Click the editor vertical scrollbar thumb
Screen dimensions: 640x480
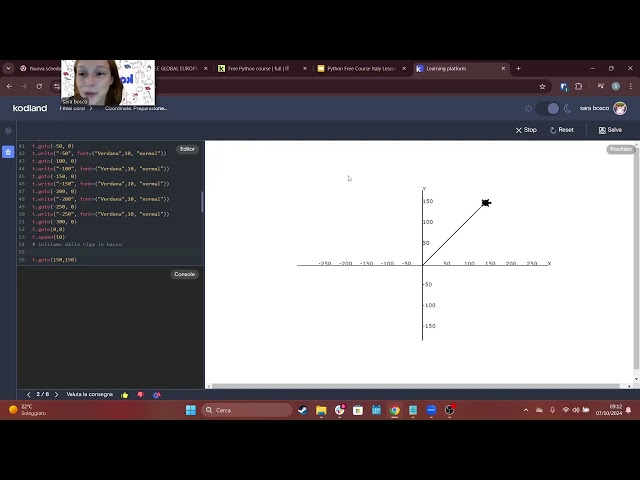[202, 202]
